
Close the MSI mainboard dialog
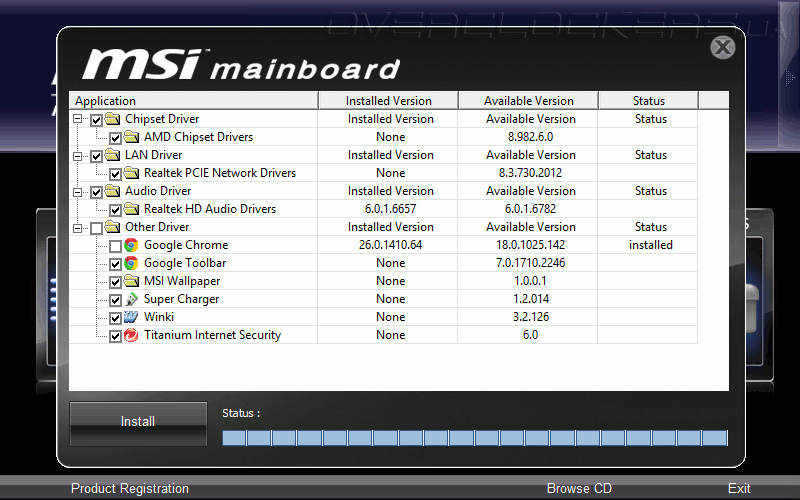coord(722,47)
